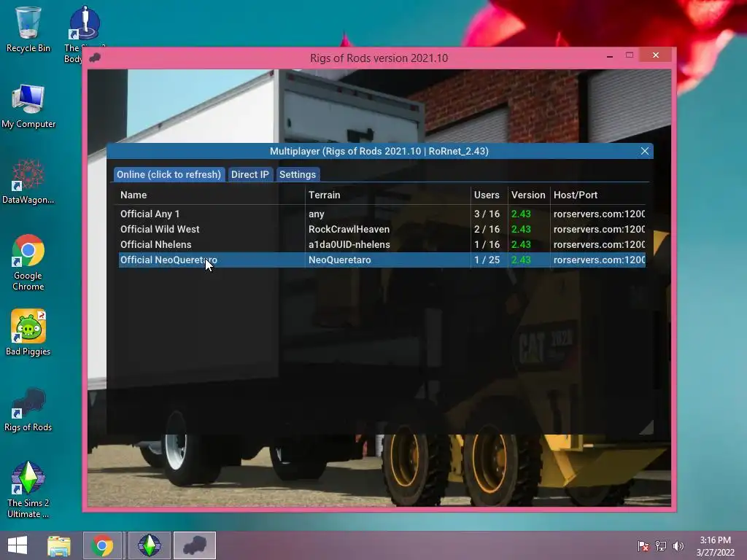The height and width of the screenshot is (560, 747).
Task: Launch the DataWagon desktop shortcut
Action: pyautogui.click(x=28, y=182)
